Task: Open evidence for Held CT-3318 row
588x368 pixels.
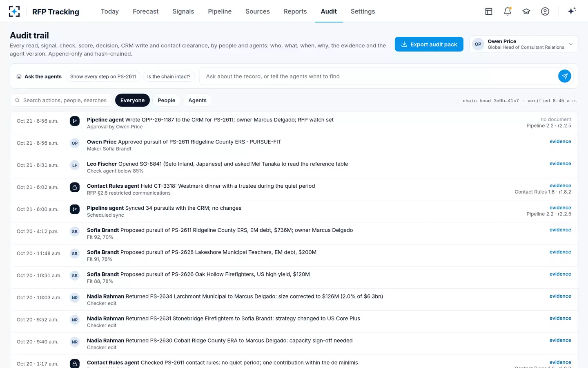Action: tap(560, 186)
